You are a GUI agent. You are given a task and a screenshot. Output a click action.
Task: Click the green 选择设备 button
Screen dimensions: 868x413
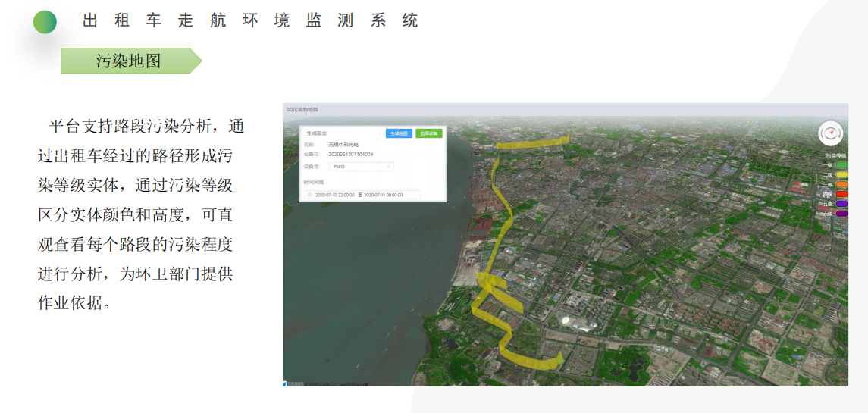pyautogui.click(x=428, y=133)
